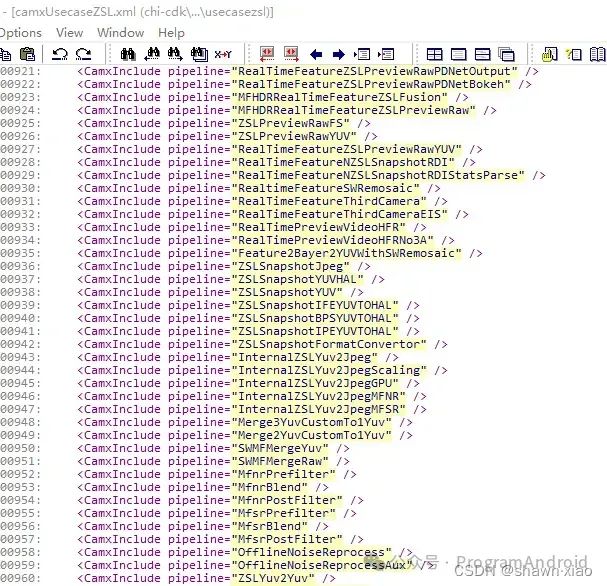Click pipeline name RealTimeFeatureZSLPreviewRawPDNetOutput
The height and width of the screenshot is (586, 607).
coord(374,71)
